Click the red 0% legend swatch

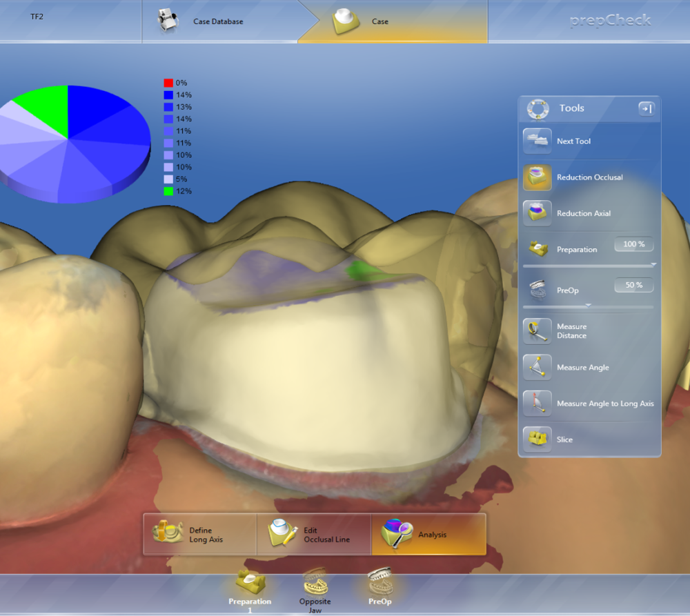tap(168, 83)
